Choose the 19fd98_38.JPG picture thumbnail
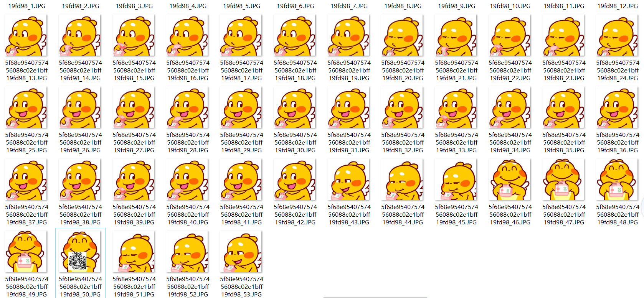The image size is (644, 298). coord(80,179)
